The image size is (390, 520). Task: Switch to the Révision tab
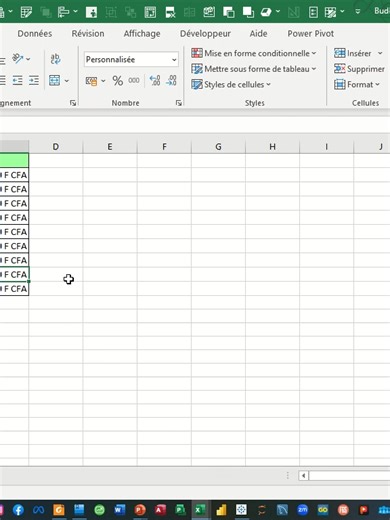[88, 34]
